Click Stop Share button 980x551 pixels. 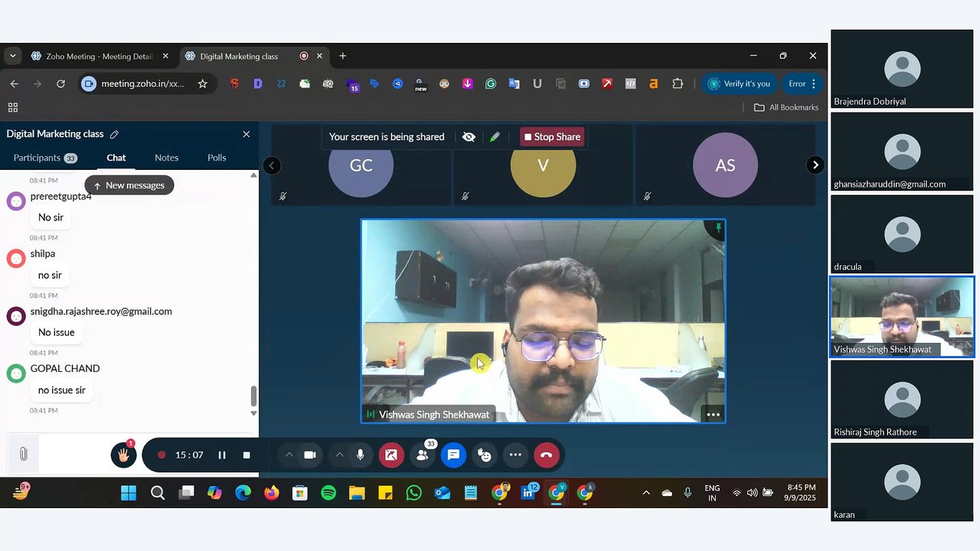click(552, 137)
